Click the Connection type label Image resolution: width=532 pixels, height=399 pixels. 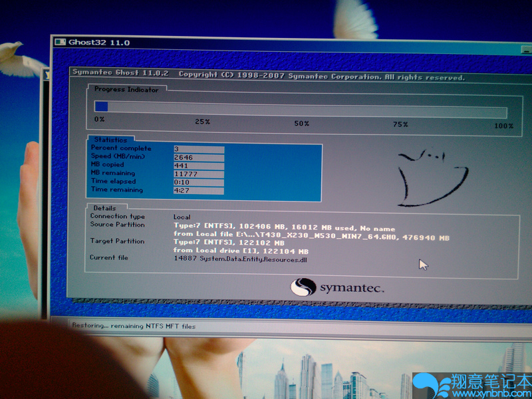(118, 216)
